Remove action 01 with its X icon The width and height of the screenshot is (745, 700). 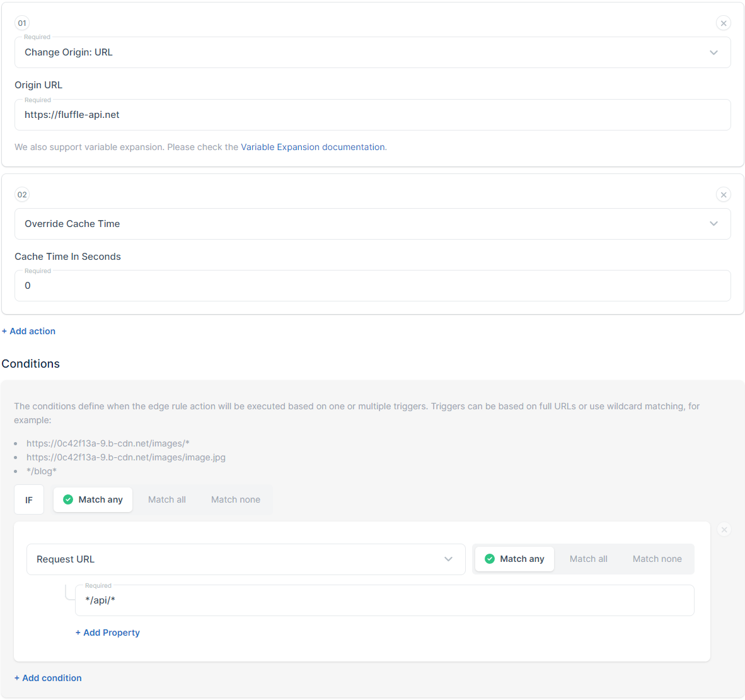724,23
